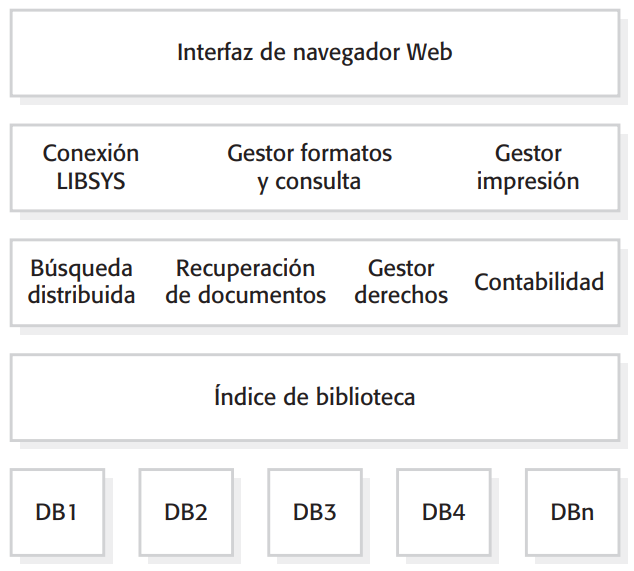Image resolution: width=634 pixels, height=571 pixels.
Task: Select the word biblioteca
Action: (x=365, y=397)
